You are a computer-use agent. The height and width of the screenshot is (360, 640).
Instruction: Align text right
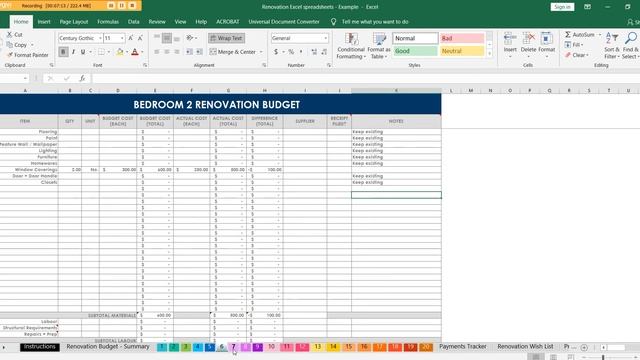click(177, 52)
